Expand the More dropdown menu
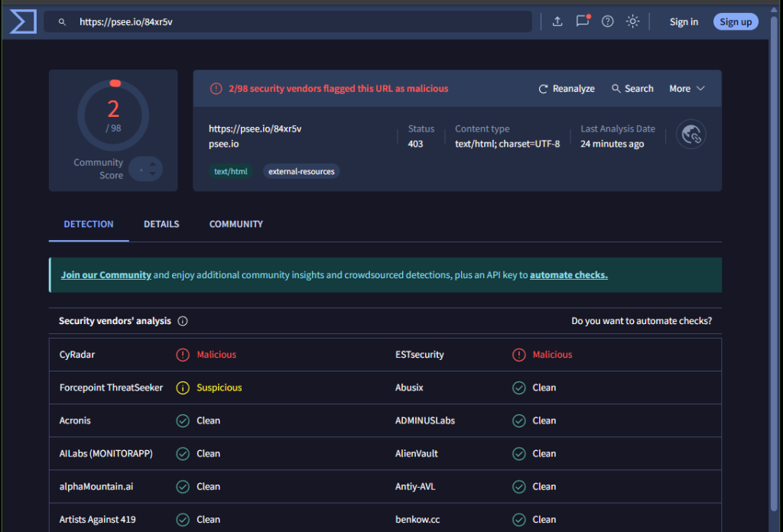783x532 pixels. click(x=687, y=89)
